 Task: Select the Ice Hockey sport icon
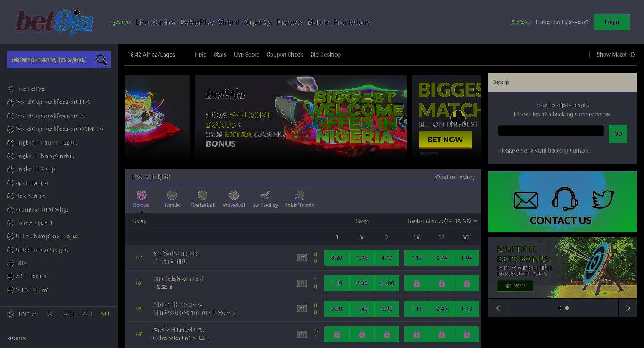(x=265, y=195)
